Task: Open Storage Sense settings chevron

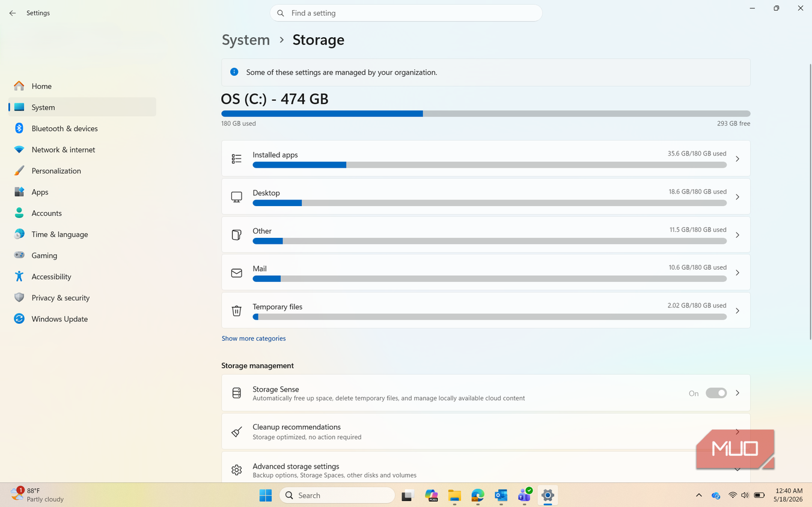Action: pyautogui.click(x=737, y=393)
